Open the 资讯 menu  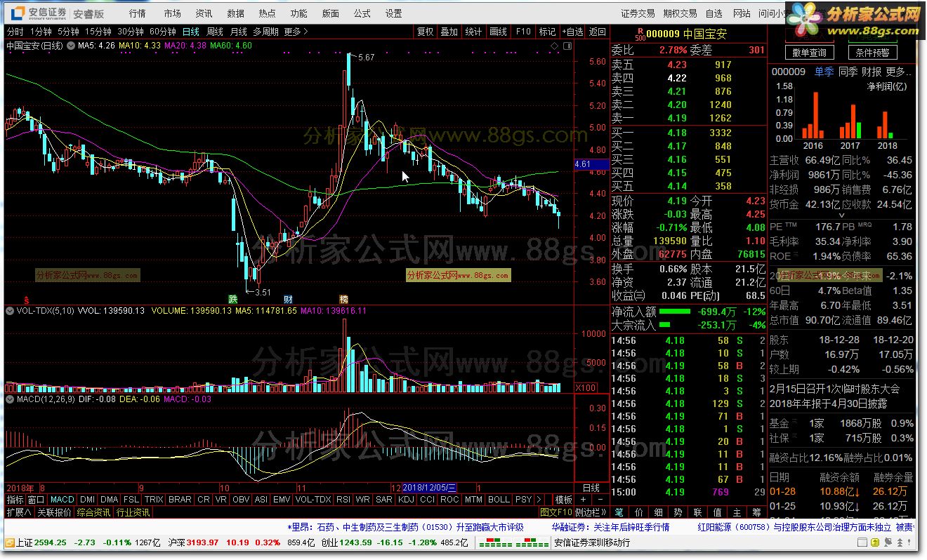(204, 13)
